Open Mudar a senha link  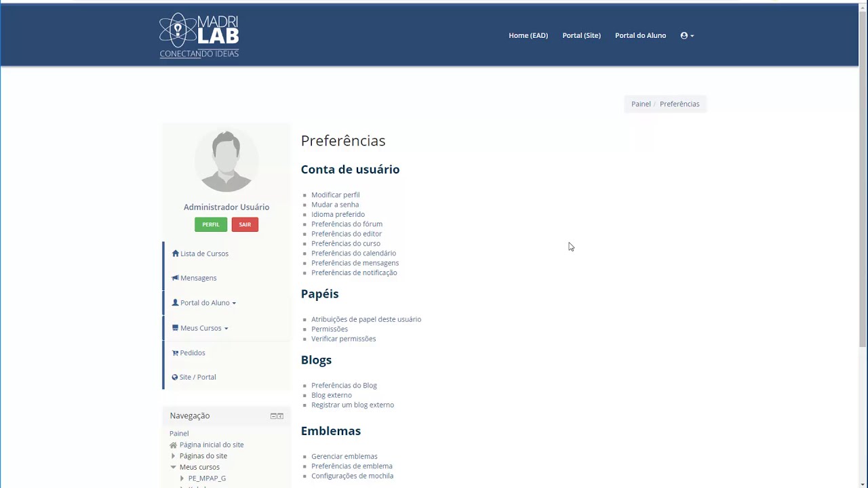tap(335, 205)
